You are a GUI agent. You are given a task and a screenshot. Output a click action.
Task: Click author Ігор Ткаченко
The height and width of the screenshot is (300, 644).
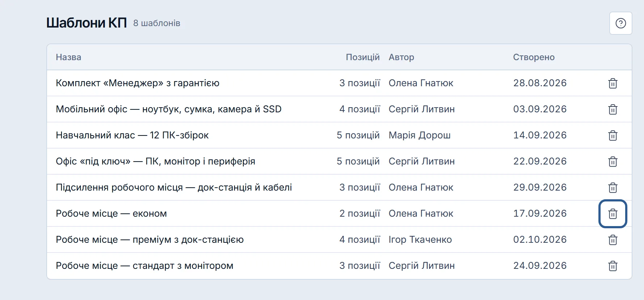pos(420,239)
